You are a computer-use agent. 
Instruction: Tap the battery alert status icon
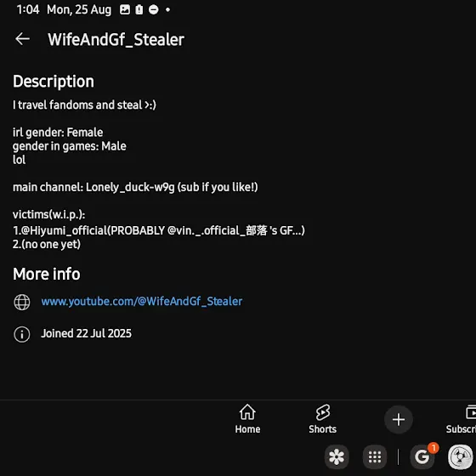tap(139, 9)
